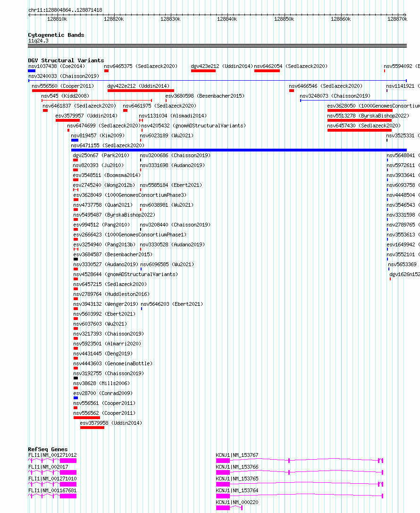Open nsv4205432 (gnomADStructuralVariants) label
420x513 pixels.
click(193, 126)
